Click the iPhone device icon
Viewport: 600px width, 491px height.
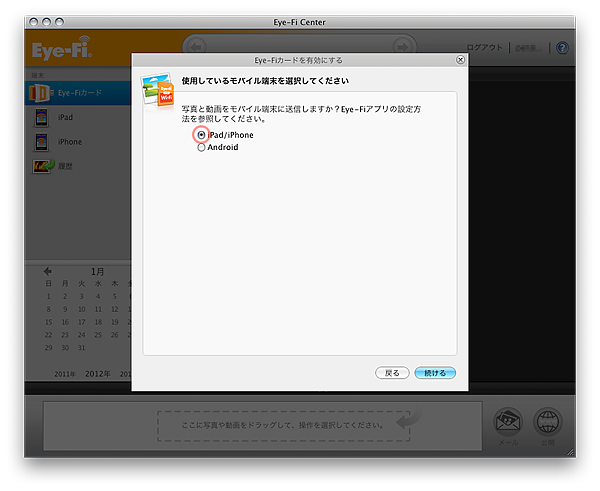pos(41,142)
